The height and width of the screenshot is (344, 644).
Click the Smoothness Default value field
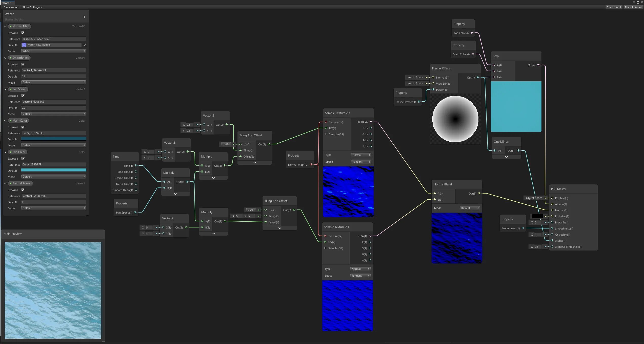tap(53, 76)
